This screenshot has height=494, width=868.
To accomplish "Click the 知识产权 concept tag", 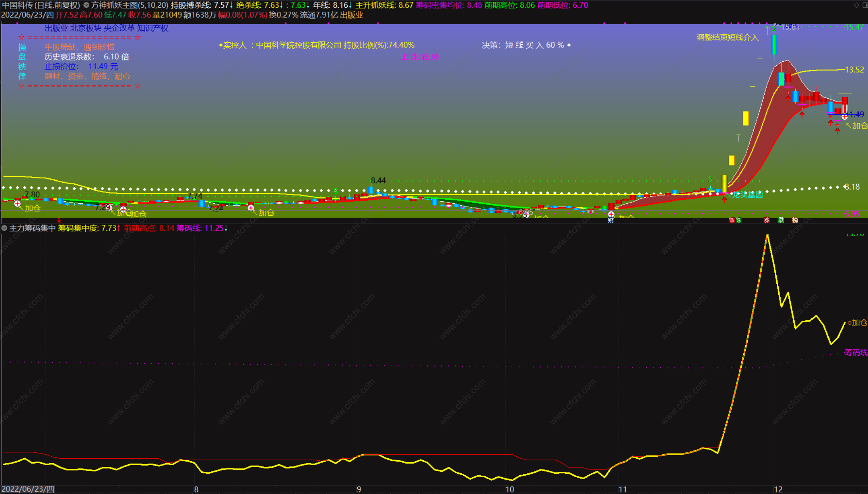I will tap(153, 28).
